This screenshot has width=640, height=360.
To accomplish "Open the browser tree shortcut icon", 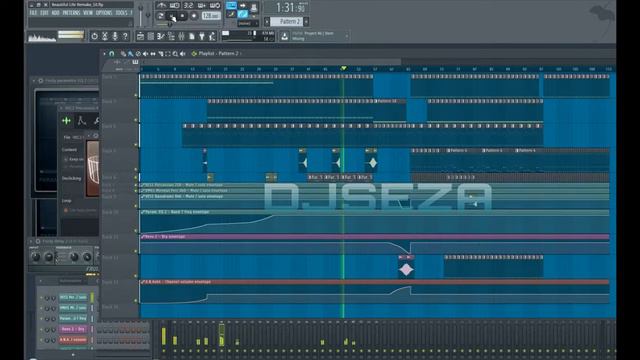I will tap(171, 37).
